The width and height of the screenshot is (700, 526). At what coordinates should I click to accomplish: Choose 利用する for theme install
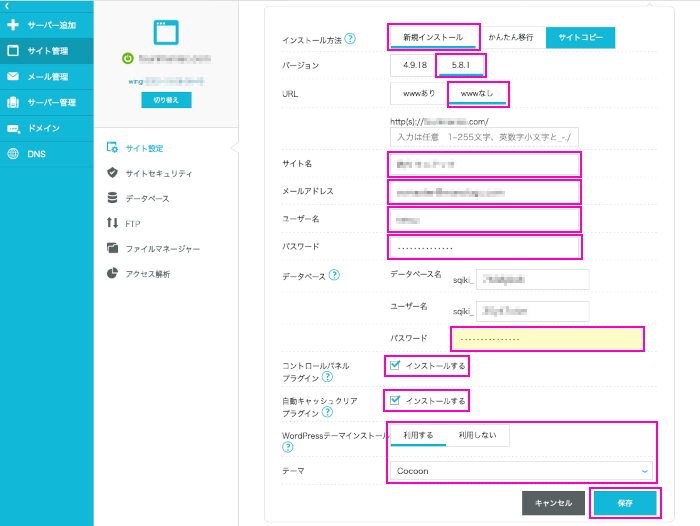[x=418, y=435]
